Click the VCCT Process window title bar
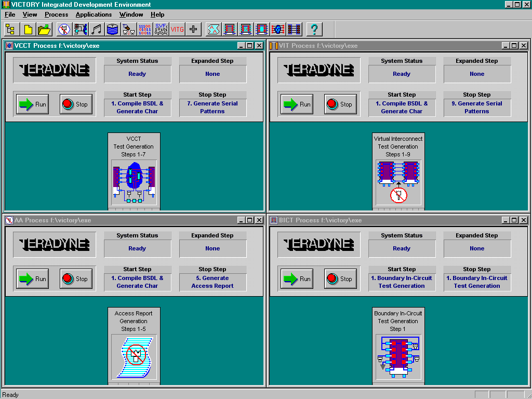This screenshot has height=399, width=532. pos(134,46)
